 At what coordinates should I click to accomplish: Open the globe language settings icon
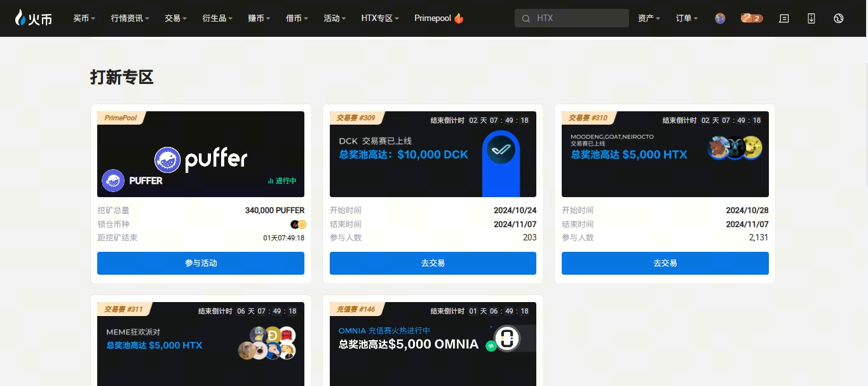(839, 18)
